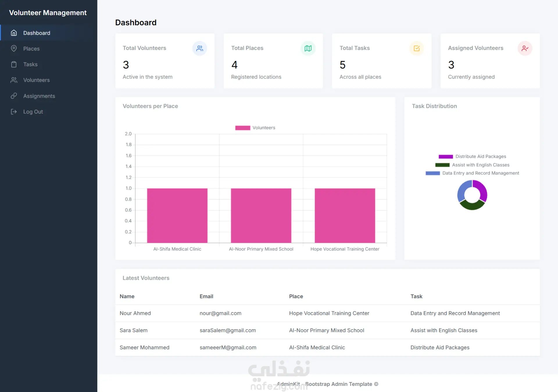Viewport: 558px width, 392px height.
Task: Toggle Assist with English Classes legend entry
Action: pyautogui.click(x=472, y=165)
